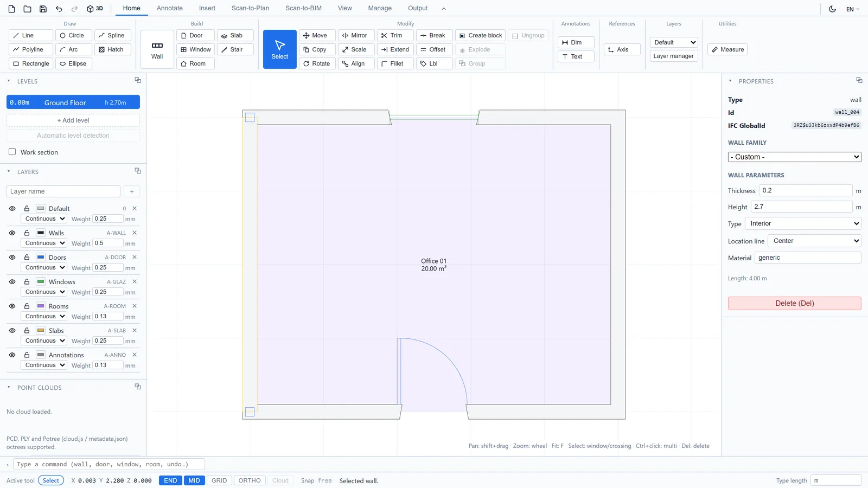Add a Slab
Viewport: 868px width, 488px height.
coord(235,35)
